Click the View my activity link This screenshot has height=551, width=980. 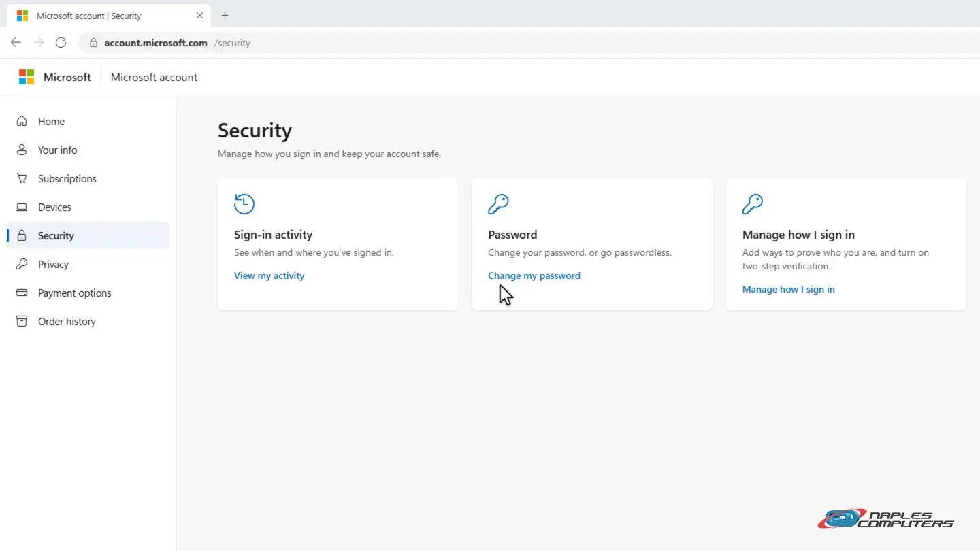pyautogui.click(x=269, y=275)
